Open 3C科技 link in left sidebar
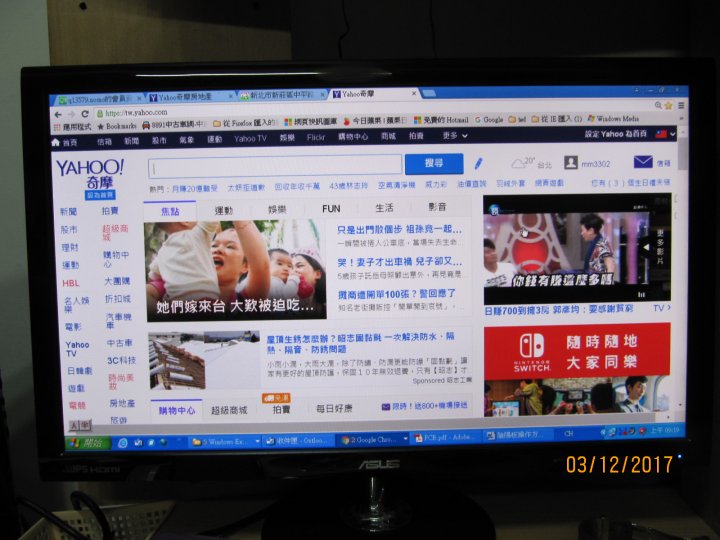Viewport: 720px width, 540px height. 121,360
